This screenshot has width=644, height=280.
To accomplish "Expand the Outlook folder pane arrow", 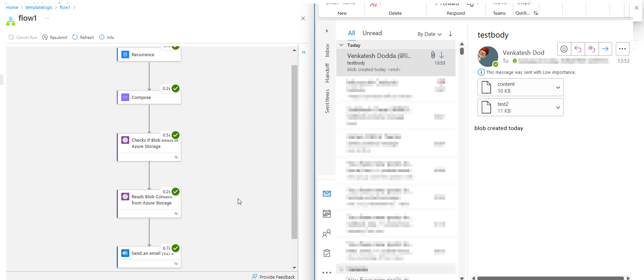I will pyautogui.click(x=327, y=31).
